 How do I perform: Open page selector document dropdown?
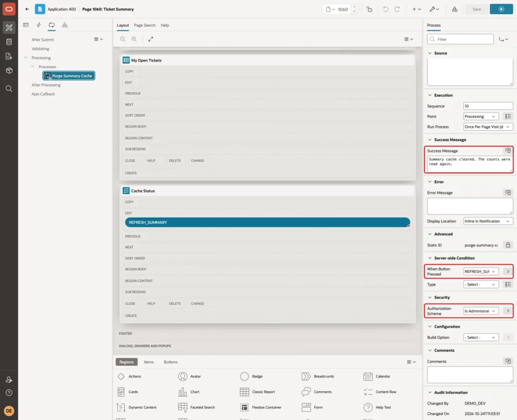click(x=330, y=9)
